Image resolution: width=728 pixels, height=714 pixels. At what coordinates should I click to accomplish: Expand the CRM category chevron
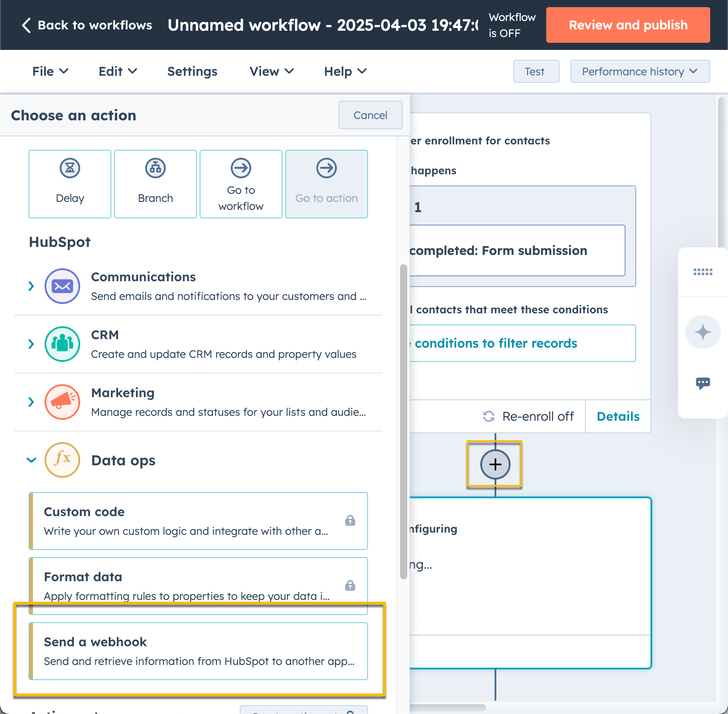tap(31, 344)
